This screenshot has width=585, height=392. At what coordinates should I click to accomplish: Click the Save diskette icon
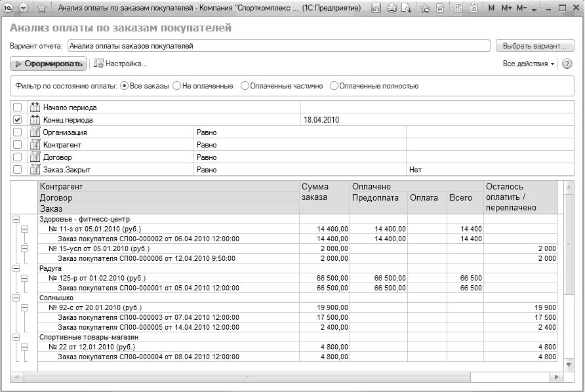point(376,8)
